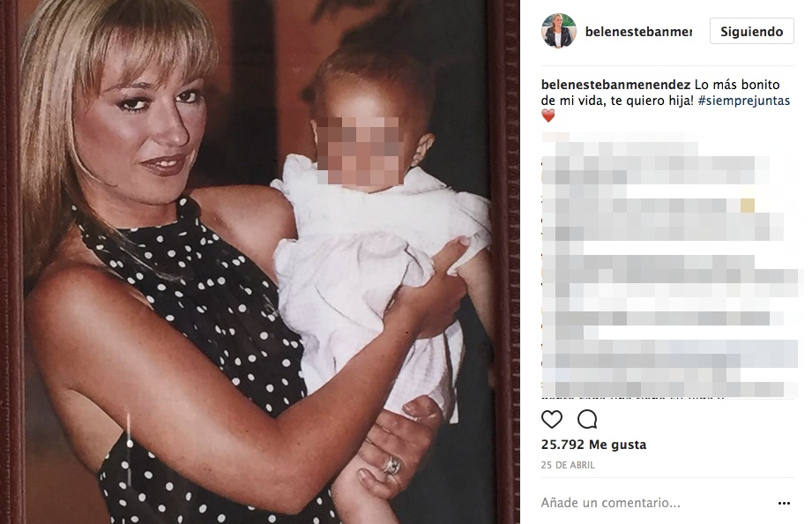Open the 25 DE ABRIL timestamp
Viewport: 812px width, 524px height.
point(568,466)
